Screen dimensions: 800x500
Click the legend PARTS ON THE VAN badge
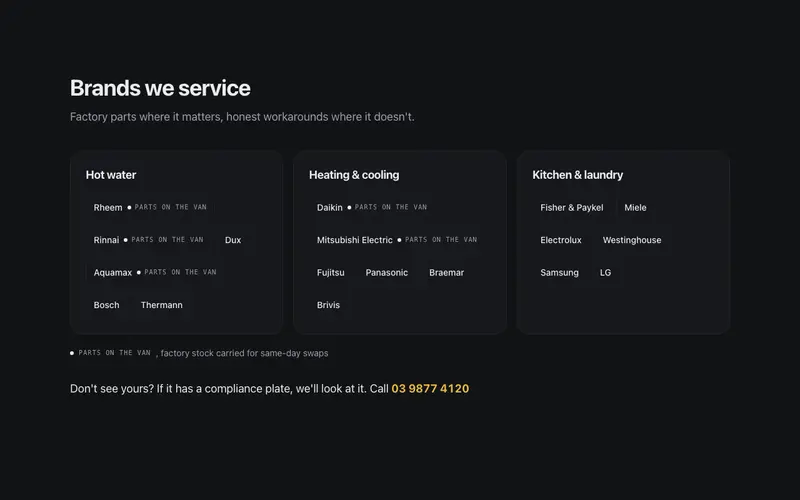(x=111, y=353)
